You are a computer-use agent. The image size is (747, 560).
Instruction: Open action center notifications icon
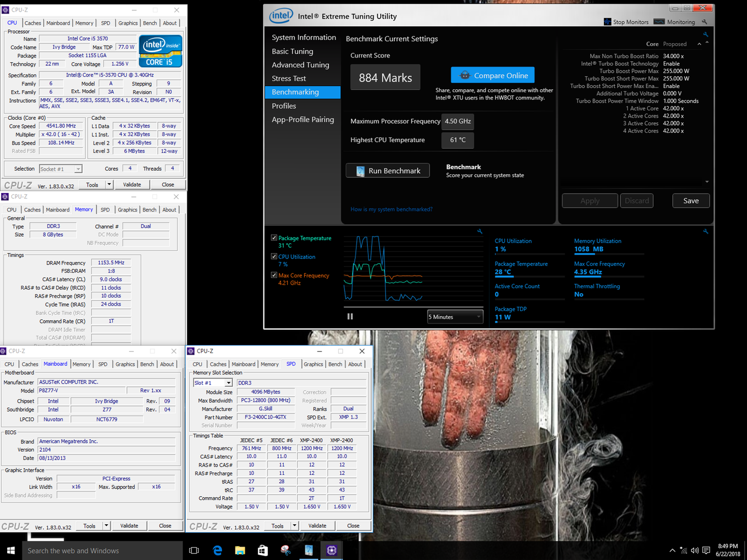(706, 551)
